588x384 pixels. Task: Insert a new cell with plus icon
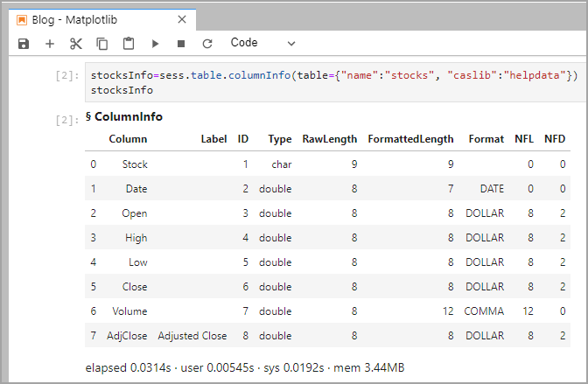pyautogui.click(x=50, y=43)
